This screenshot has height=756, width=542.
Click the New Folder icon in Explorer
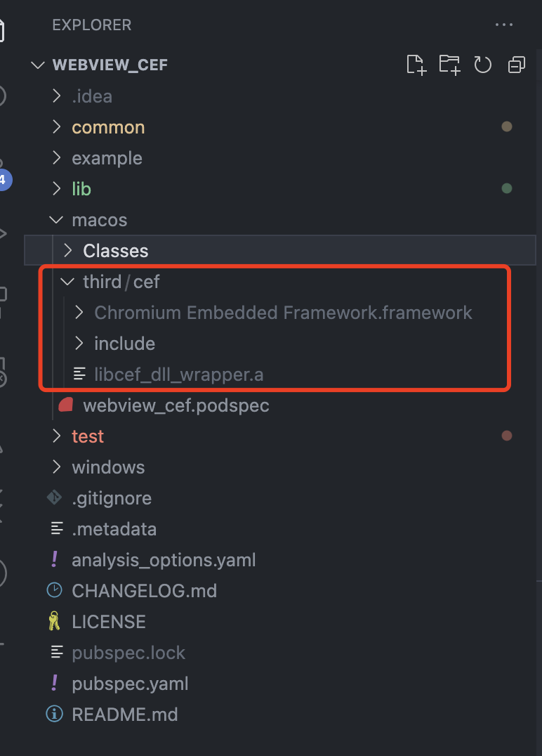coord(449,64)
